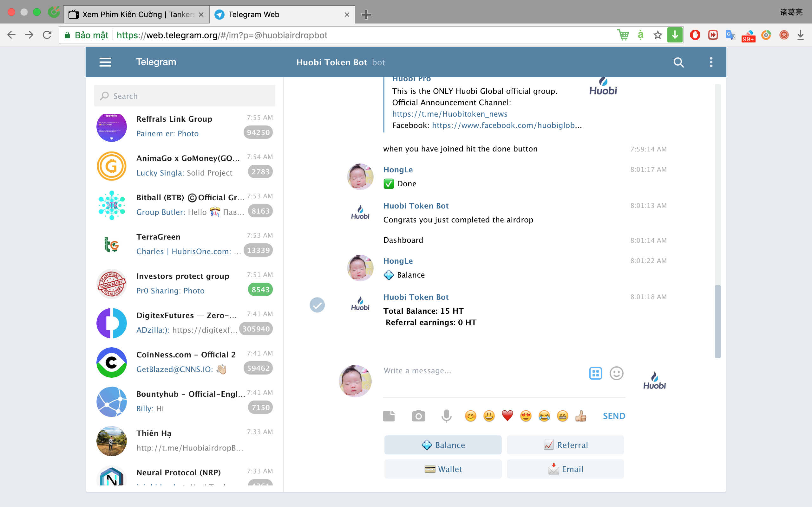Bookmark page with the star icon
Image resolution: width=812 pixels, height=507 pixels.
[x=658, y=35]
